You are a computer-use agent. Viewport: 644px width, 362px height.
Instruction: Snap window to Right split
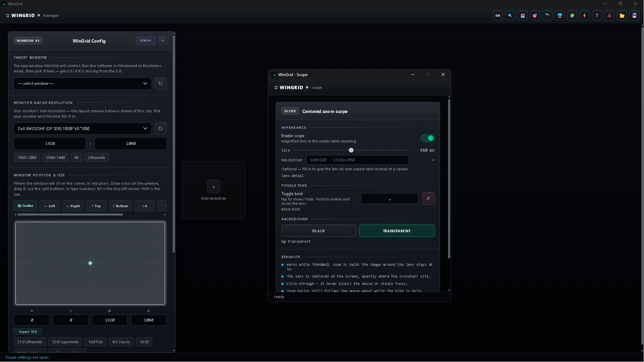coord(73,206)
